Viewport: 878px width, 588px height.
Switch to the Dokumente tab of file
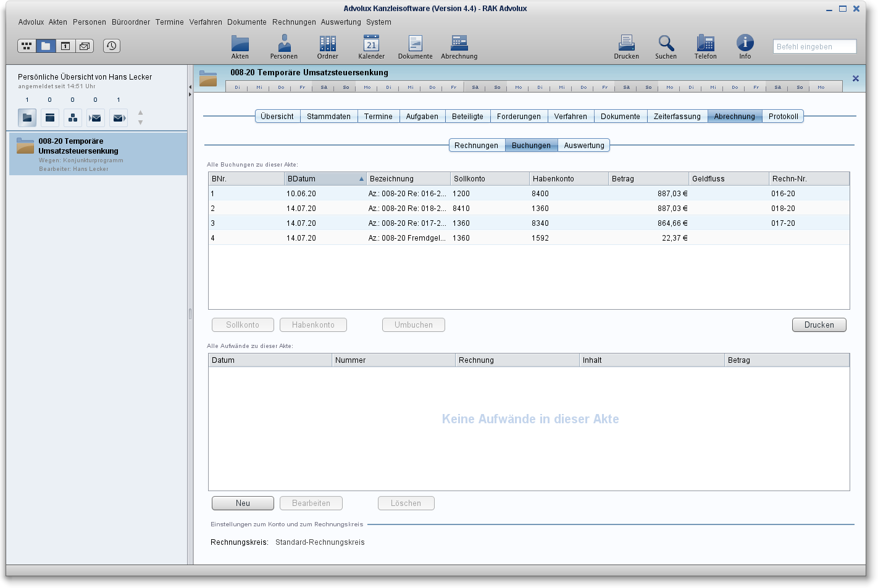[x=621, y=117]
